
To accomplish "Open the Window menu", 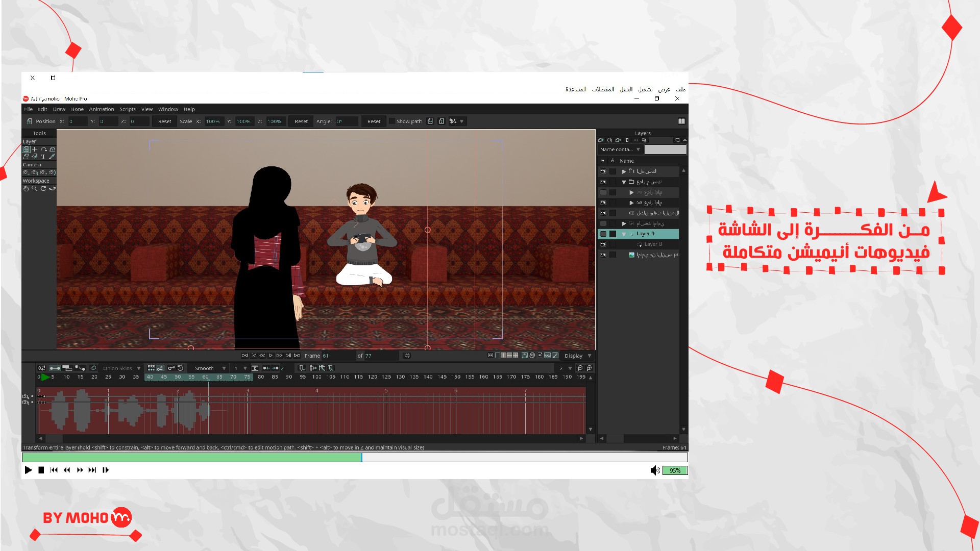I will 168,109.
